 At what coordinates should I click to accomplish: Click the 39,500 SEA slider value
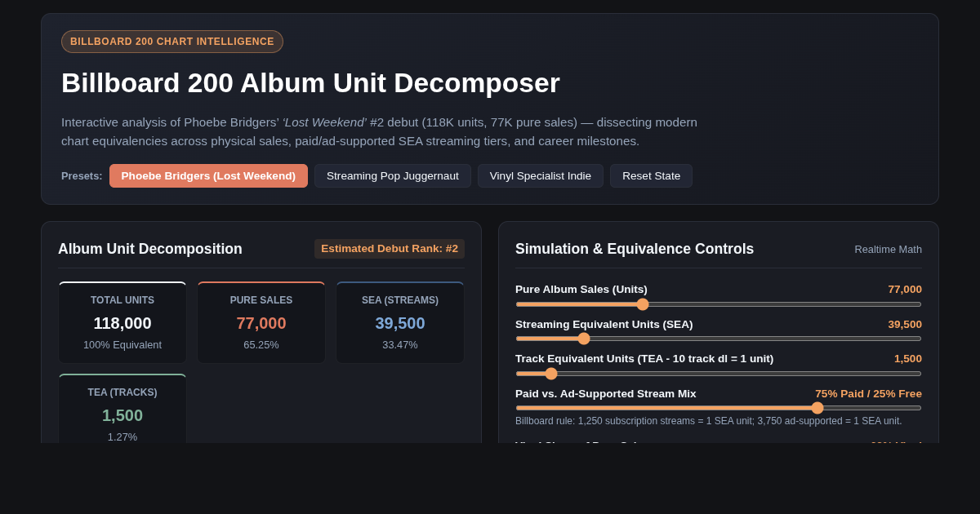(x=905, y=324)
